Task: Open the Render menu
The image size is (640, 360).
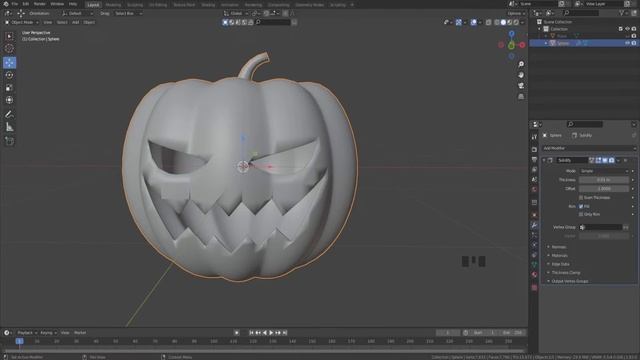Action: point(40,4)
